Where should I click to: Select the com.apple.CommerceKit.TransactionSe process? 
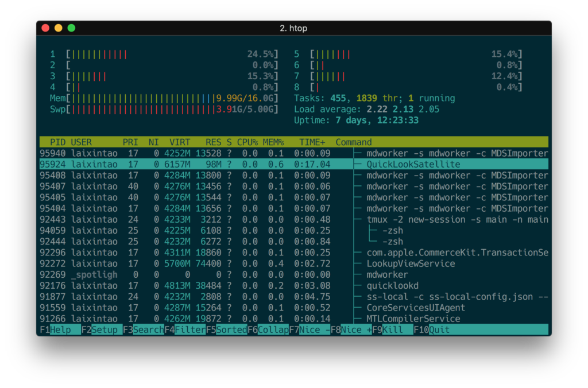tap(294, 253)
